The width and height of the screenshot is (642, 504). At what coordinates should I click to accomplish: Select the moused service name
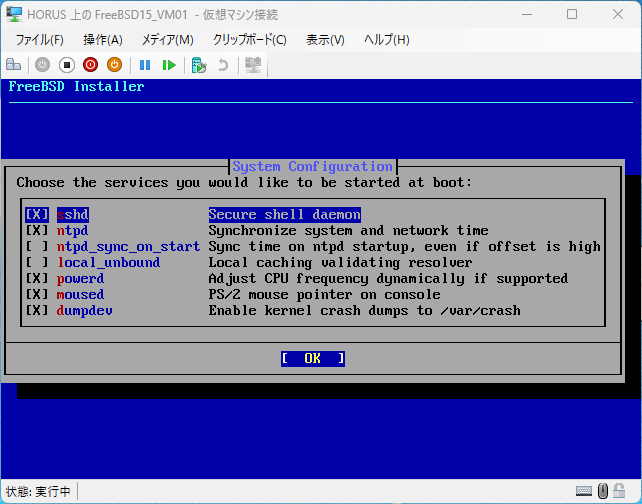tap(80, 294)
